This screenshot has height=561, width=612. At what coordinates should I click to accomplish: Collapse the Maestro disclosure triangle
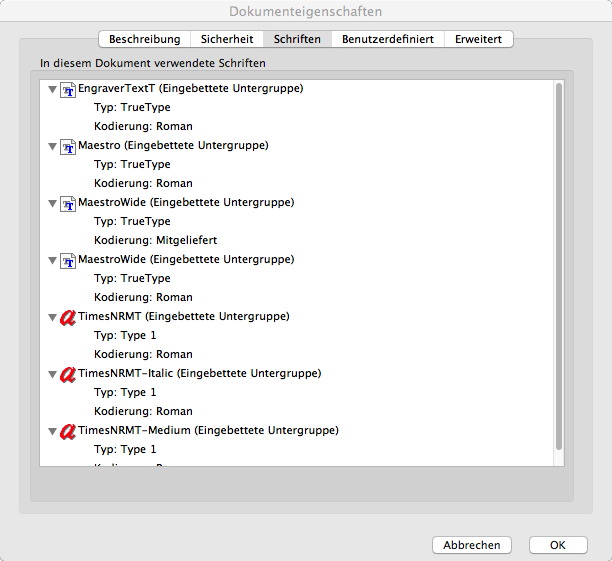pos(52,147)
